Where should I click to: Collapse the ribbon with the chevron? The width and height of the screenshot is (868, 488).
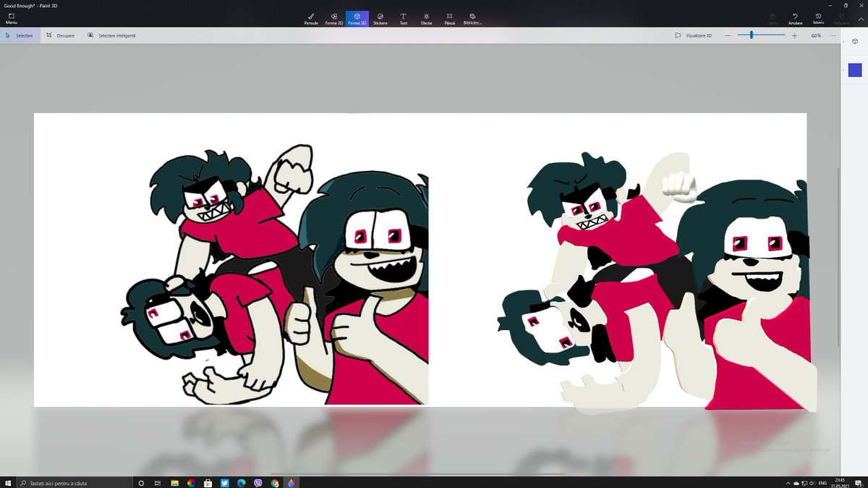point(859,19)
